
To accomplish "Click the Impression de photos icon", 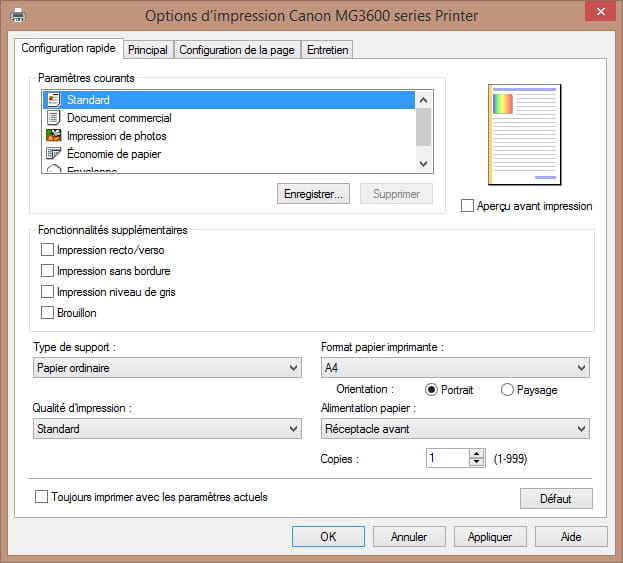I will pos(54,135).
